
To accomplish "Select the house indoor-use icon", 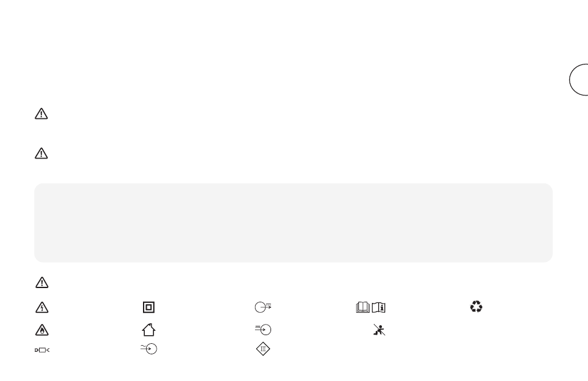I will coord(149,330).
